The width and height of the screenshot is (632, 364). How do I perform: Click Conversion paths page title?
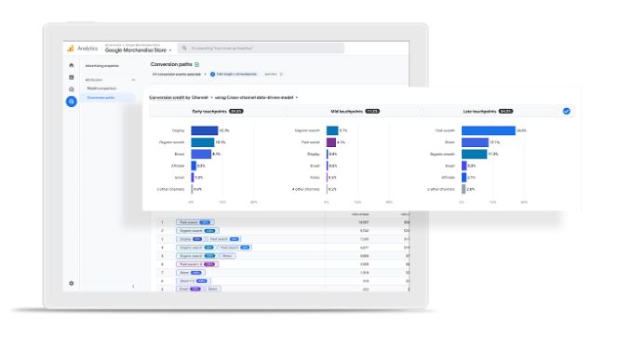pos(171,64)
